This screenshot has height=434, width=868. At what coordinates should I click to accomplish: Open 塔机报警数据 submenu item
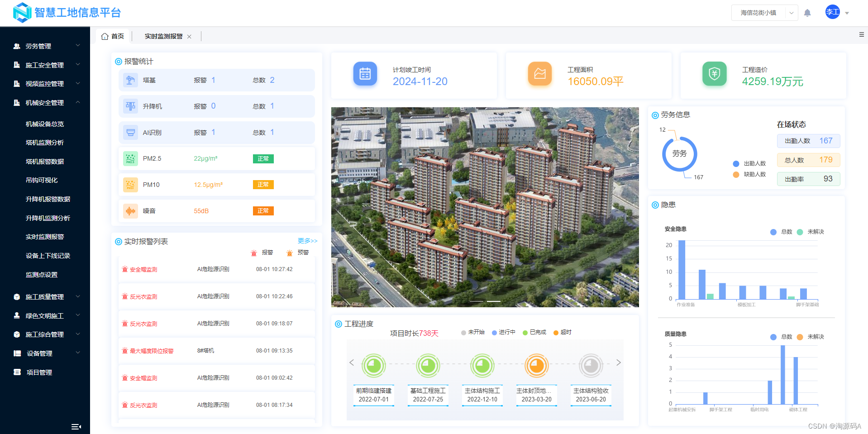tap(45, 162)
